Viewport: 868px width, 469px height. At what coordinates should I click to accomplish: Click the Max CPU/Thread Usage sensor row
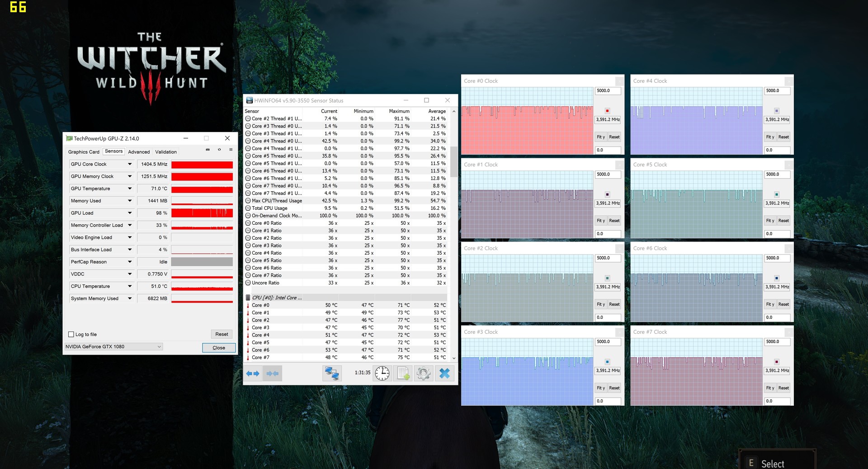click(346, 201)
